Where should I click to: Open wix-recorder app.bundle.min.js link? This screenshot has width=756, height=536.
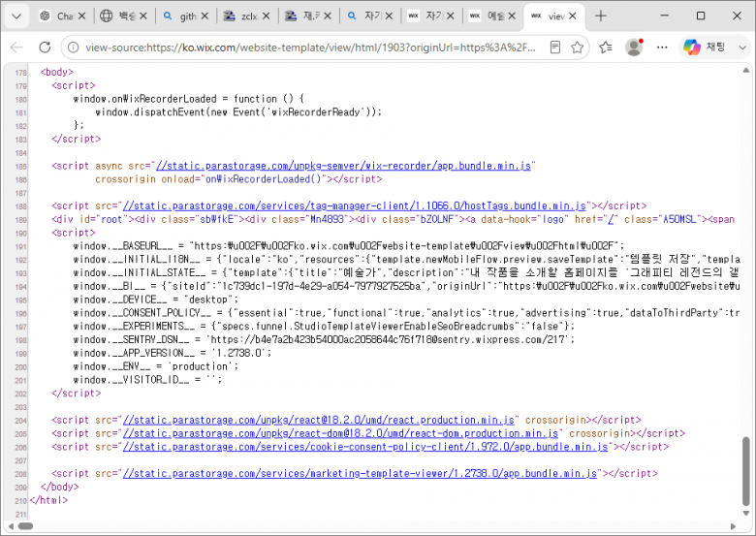[343, 166]
